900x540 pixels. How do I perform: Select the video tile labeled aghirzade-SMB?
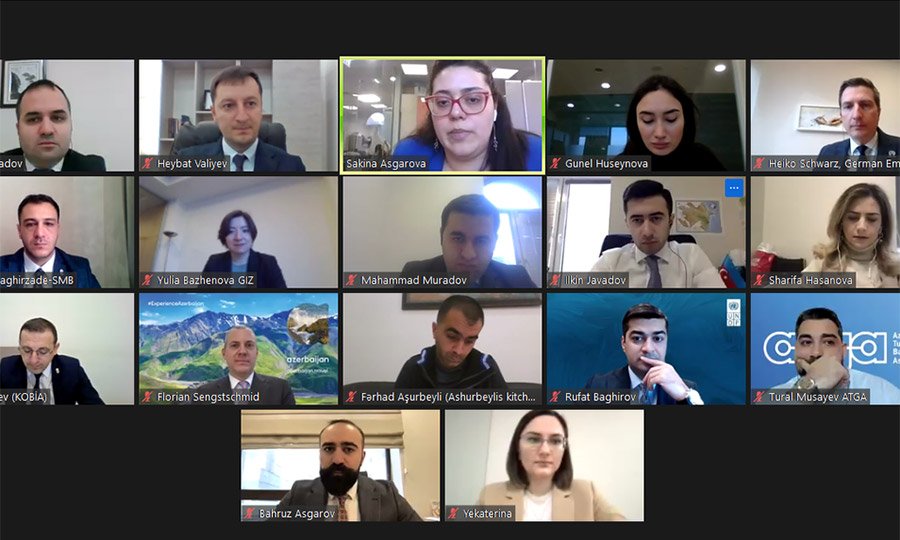[67, 232]
